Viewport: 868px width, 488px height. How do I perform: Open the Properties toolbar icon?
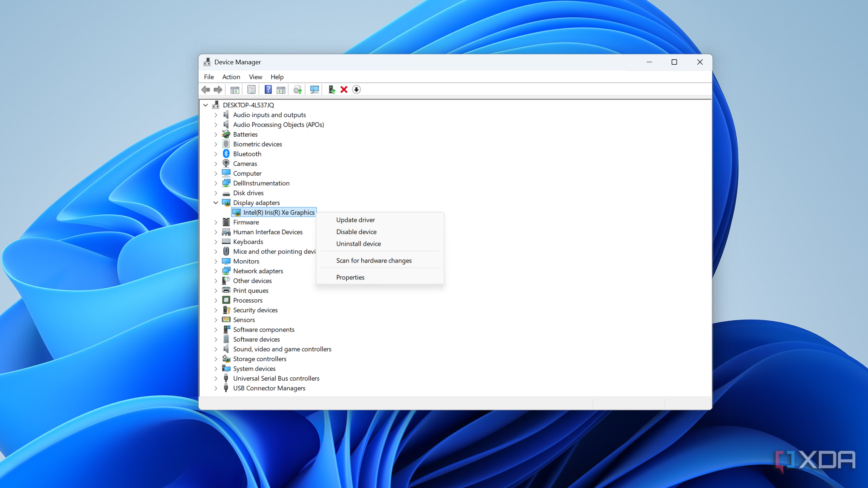[251, 90]
